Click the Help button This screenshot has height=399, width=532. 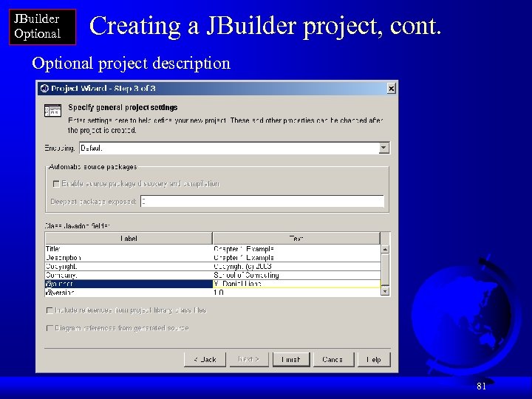pos(374,360)
